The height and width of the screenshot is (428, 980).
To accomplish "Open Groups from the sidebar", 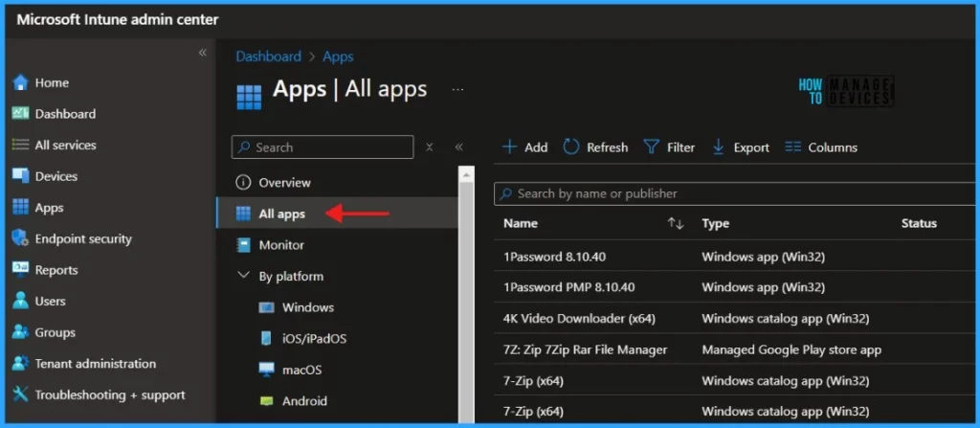I will tap(55, 332).
